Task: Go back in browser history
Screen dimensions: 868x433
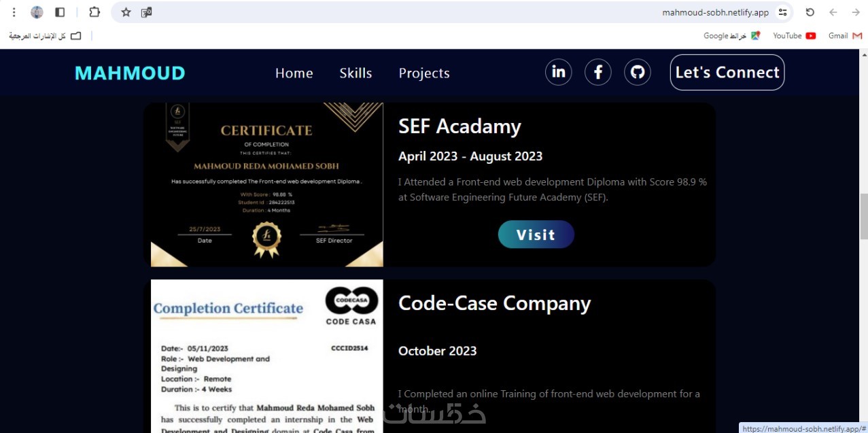Action: click(833, 12)
